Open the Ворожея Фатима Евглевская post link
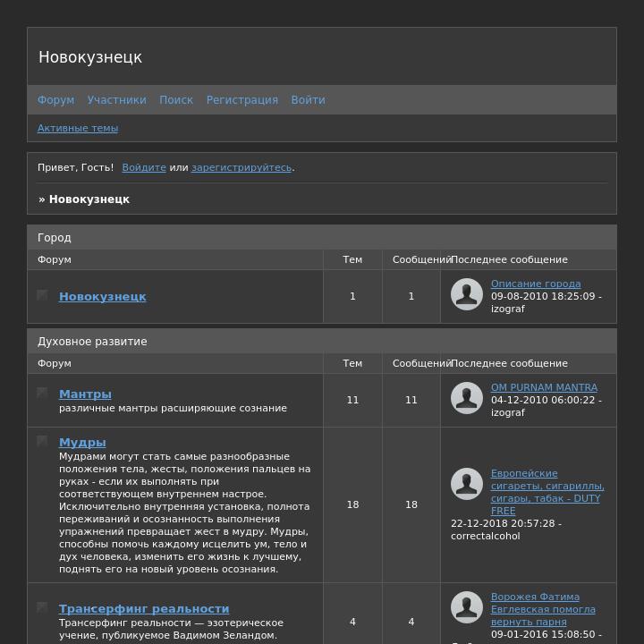This screenshot has height=644, width=644. tap(543, 609)
